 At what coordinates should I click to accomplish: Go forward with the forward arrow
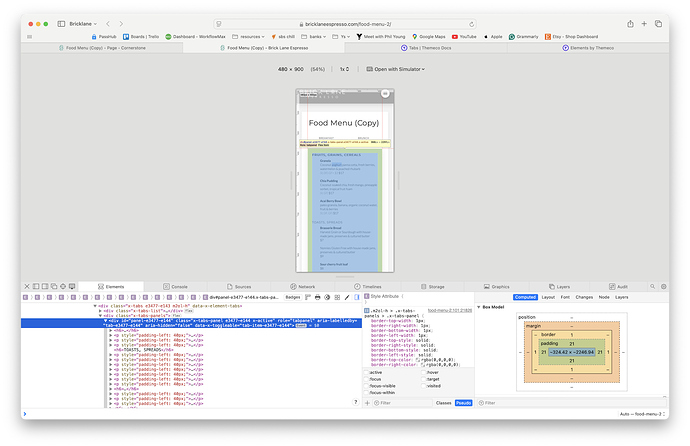[121, 24]
